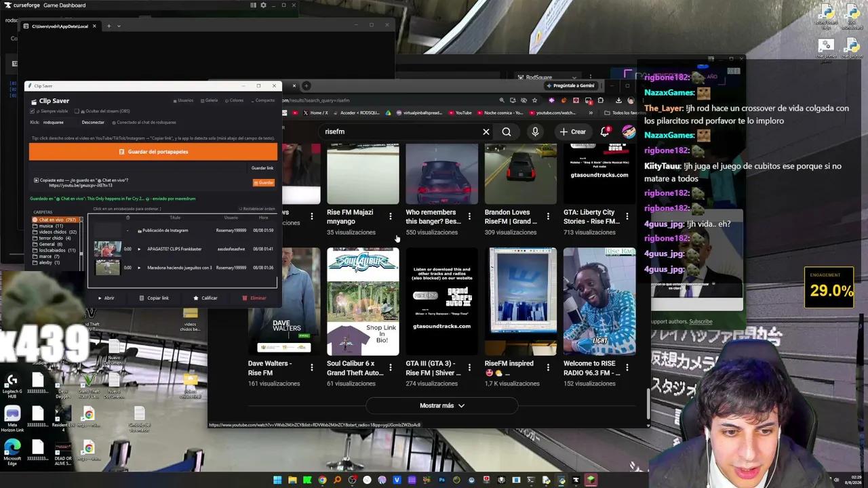Image resolution: width=868 pixels, height=488 pixels.
Task: Open the browser downloads icon
Action: click(x=618, y=101)
